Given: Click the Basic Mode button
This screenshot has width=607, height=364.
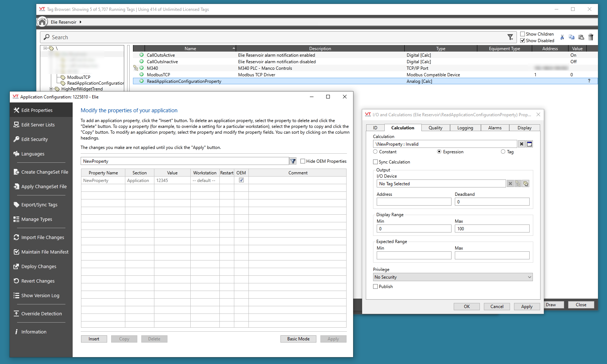Looking at the screenshot, I should pyautogui.click(x=298, y=339).
